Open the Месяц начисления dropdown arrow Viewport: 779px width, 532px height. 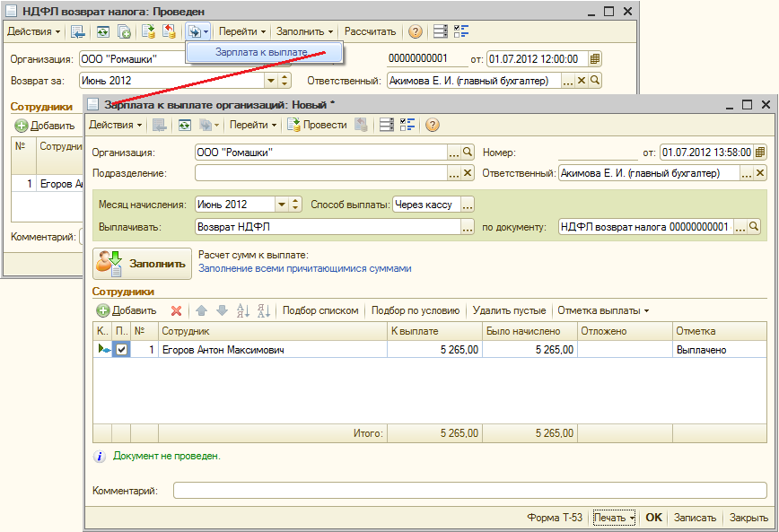[x=282, y=205]
